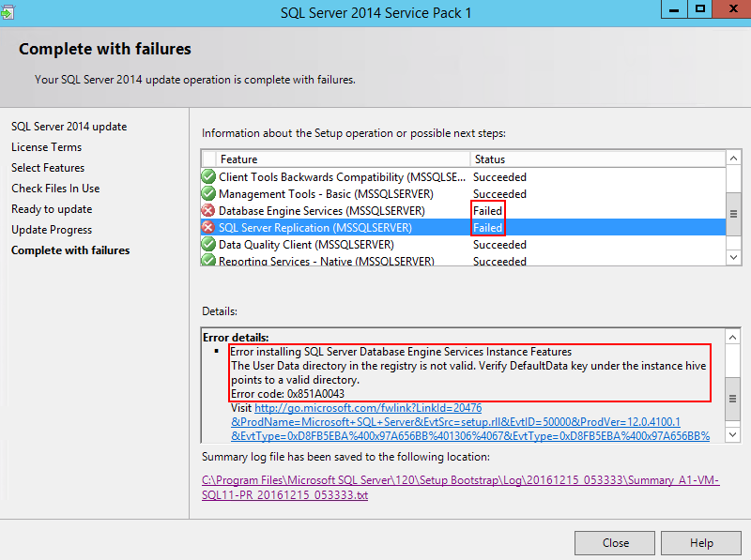
Task: Maximize the SQL Server 2014 Service Pack 1 window
Action: [700, 9]
